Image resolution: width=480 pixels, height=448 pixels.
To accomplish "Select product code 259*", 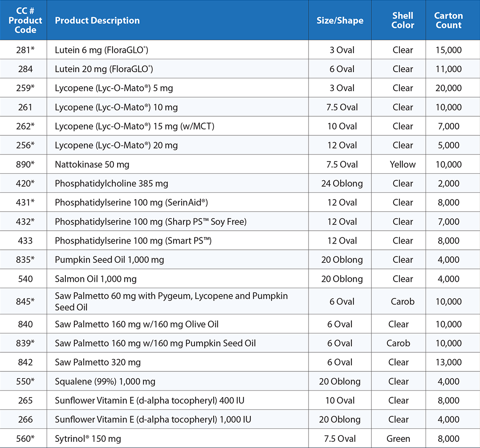I will click(x=25, y=88).
